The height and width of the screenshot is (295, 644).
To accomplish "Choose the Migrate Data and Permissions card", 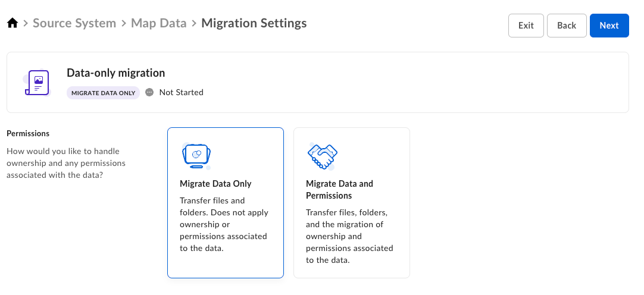I will pyautogui.click(x=351, y=202).
